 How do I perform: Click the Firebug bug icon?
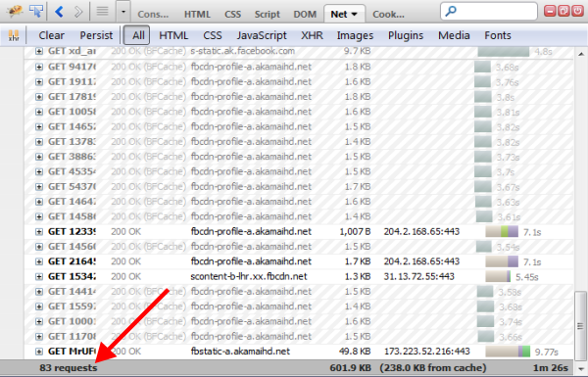[15, 11]
